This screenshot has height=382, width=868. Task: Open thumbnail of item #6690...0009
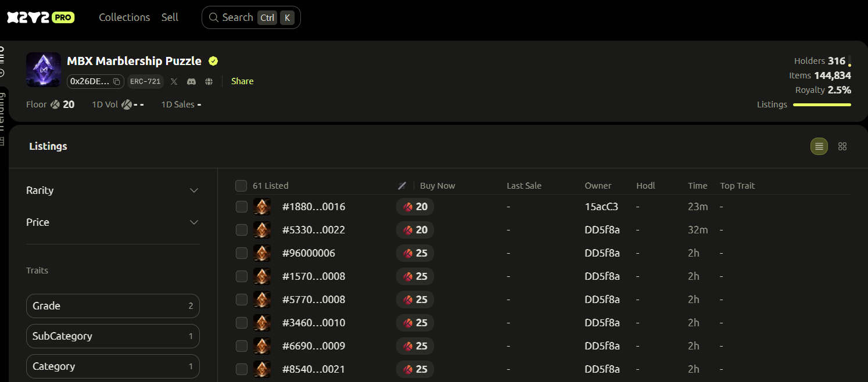[262, 346]
